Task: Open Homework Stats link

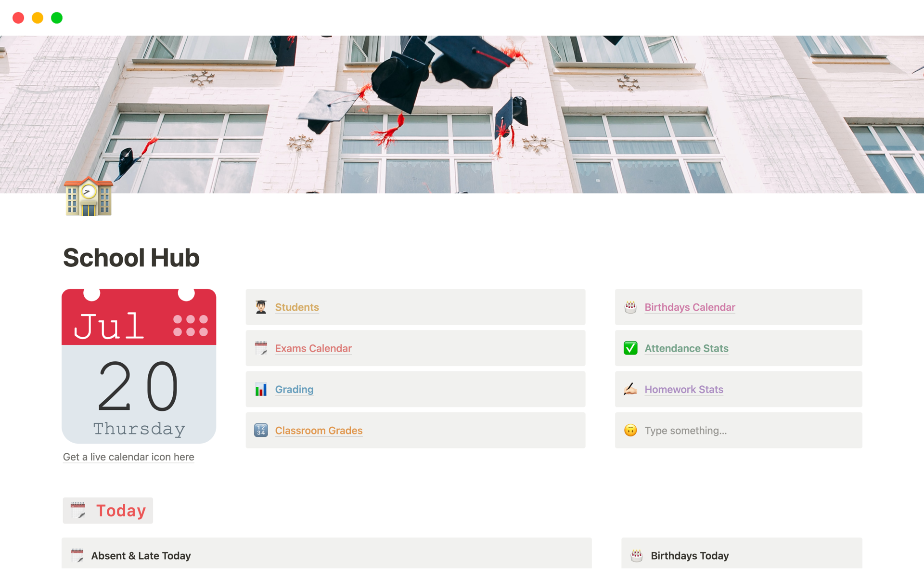Action: [683, 389]
